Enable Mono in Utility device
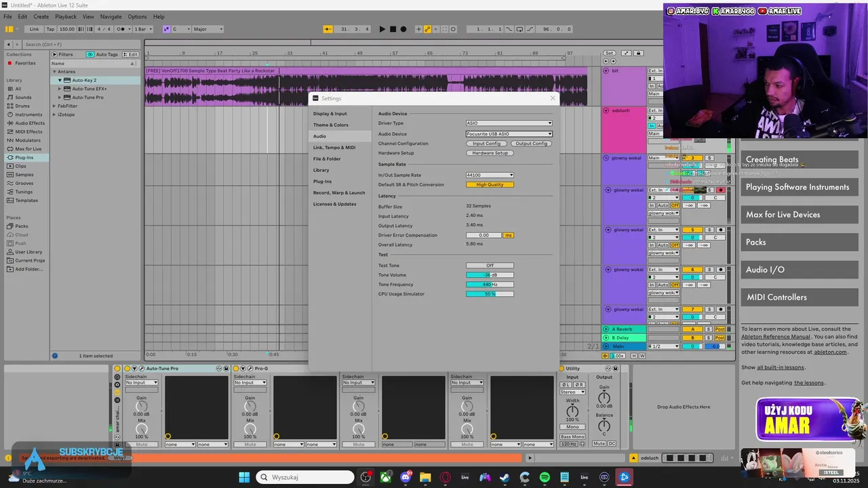The height and width of the screenshot is (488, 868). (x=572, y=427)
